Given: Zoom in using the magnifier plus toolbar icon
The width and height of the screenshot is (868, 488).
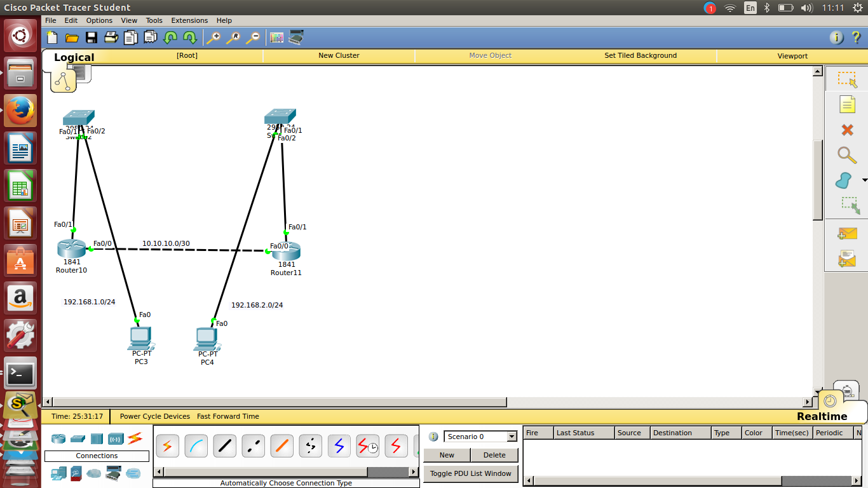Looking at the screenshot, I should point(212,37).
